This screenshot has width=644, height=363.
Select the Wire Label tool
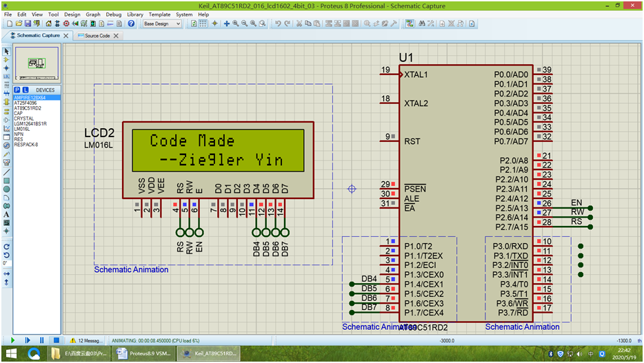6,76
